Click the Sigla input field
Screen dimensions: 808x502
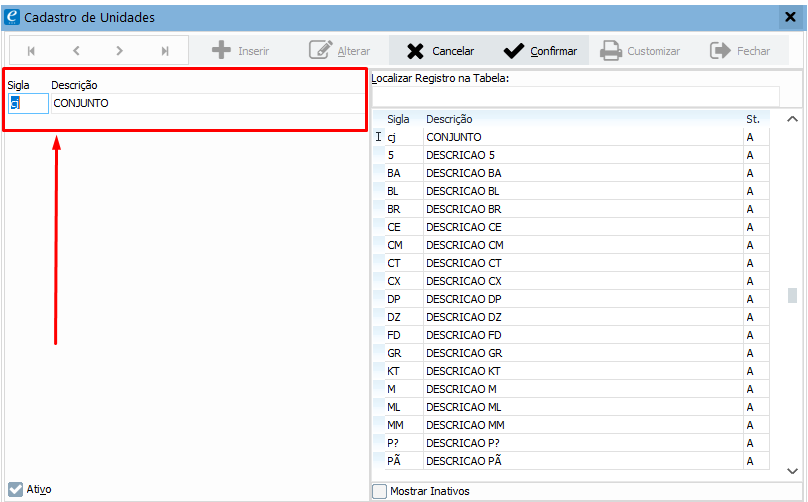point(28,103)
